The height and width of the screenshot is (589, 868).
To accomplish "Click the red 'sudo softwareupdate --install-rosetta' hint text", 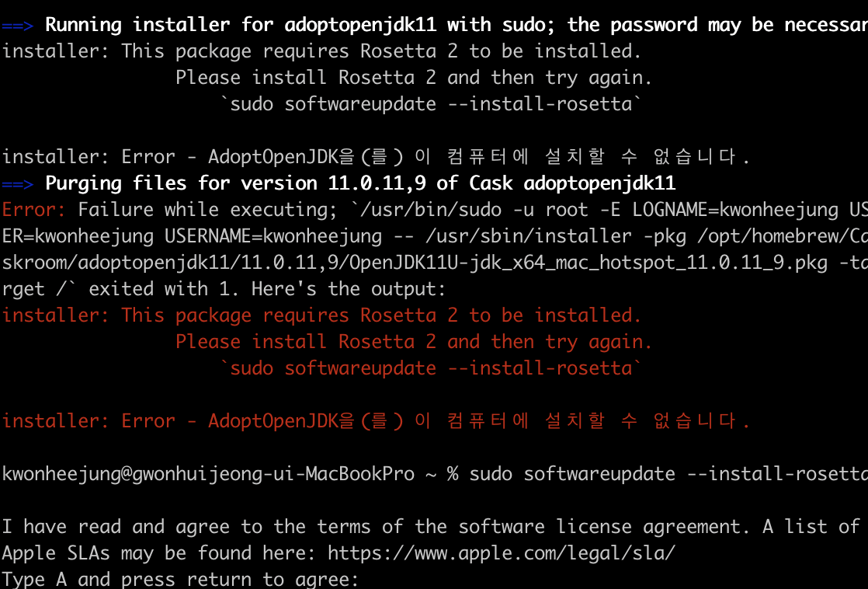I will (x=431, y=368).
